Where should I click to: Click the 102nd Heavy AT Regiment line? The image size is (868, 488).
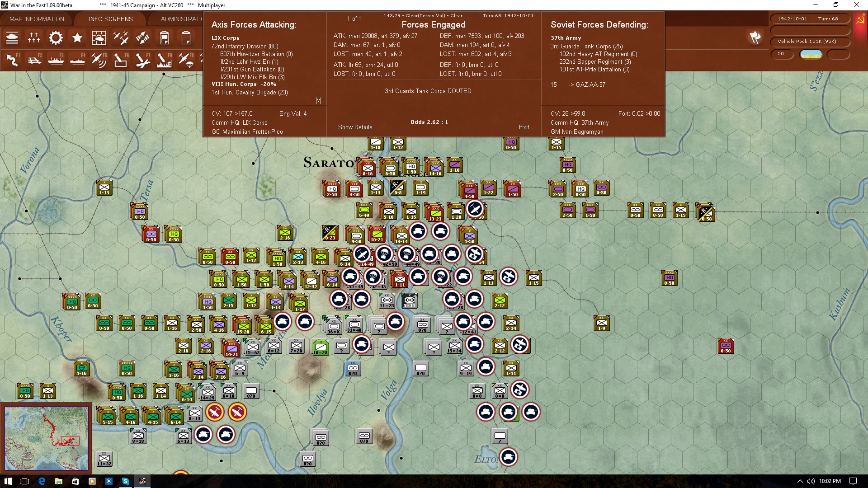click(x=598, y=54)
